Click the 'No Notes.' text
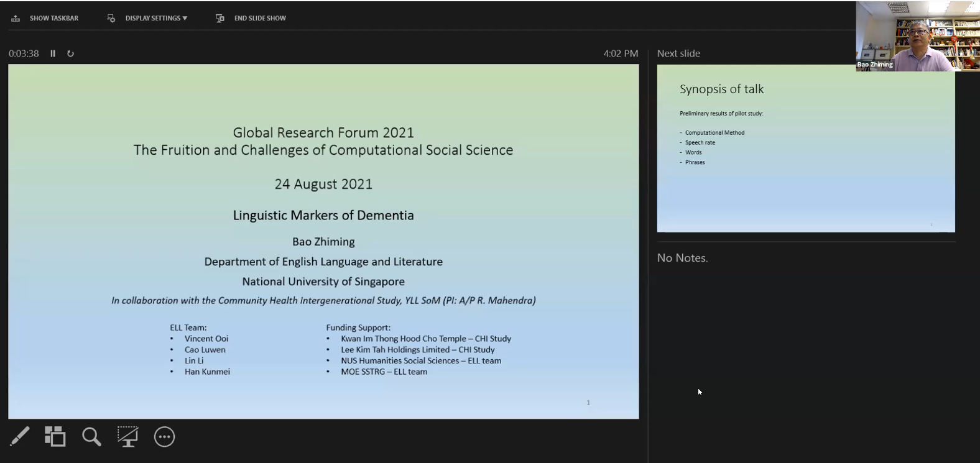980x463 pixels. [x=682, y=258]
